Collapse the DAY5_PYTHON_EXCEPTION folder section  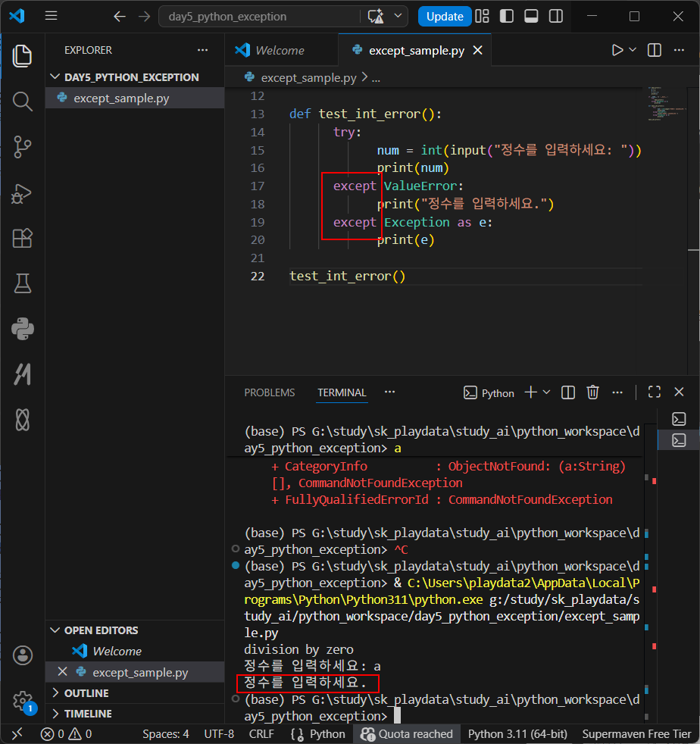coord(135,77)
